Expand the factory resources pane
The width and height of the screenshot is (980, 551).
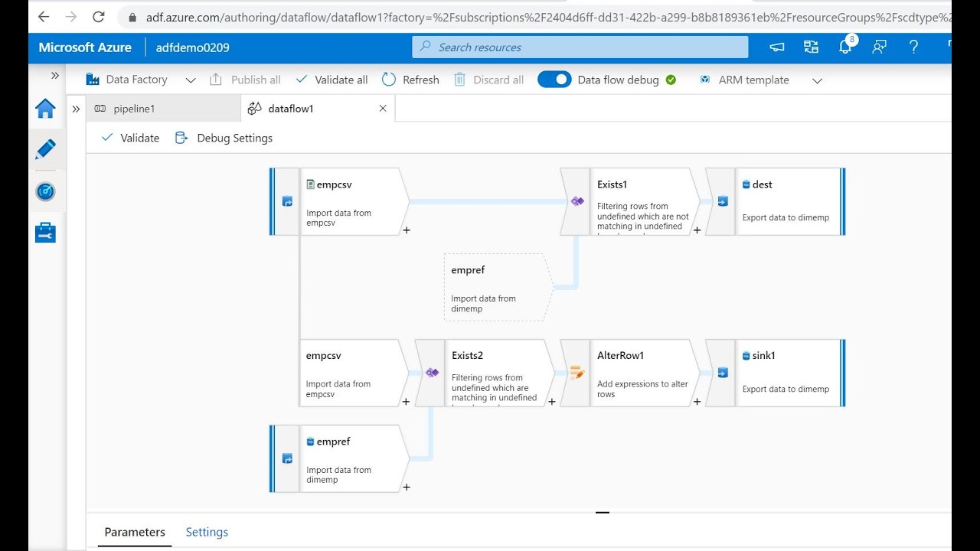76,109
